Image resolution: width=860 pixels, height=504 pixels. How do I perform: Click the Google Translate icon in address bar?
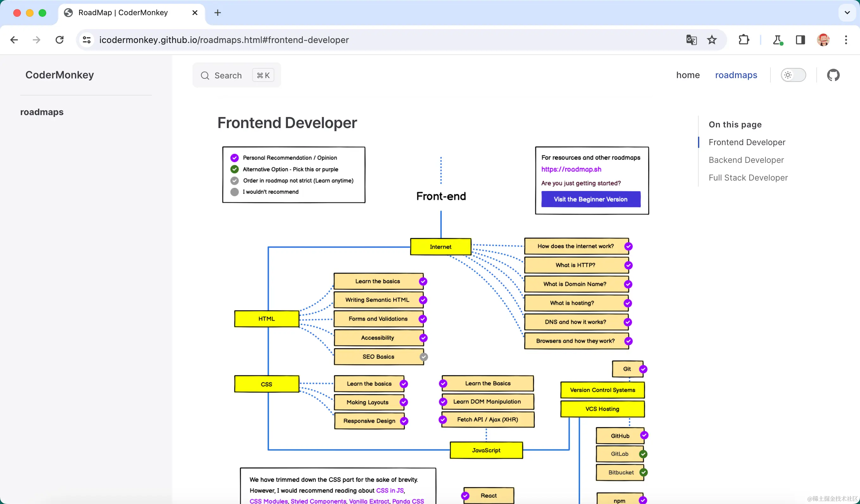(x=691, y=40)
